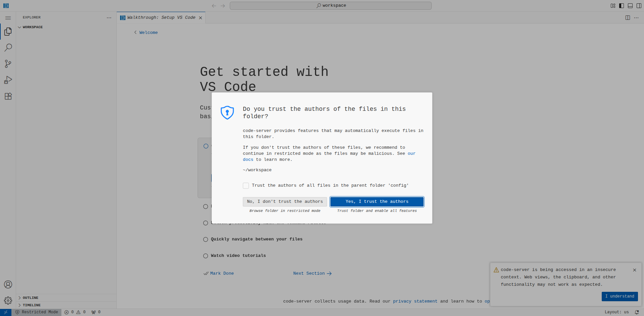
Task: Click 'No, I don't trust the authors'
Action: [x=285, y=201]
